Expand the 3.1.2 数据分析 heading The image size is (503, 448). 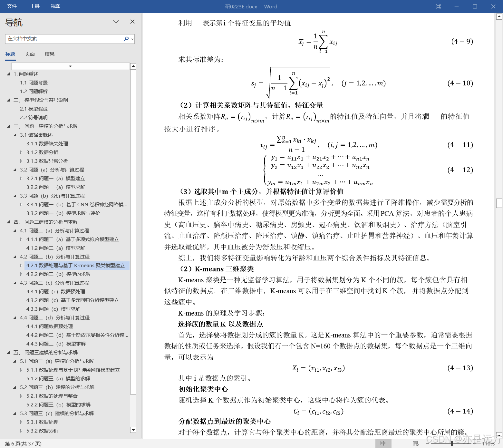coord(21,152)
